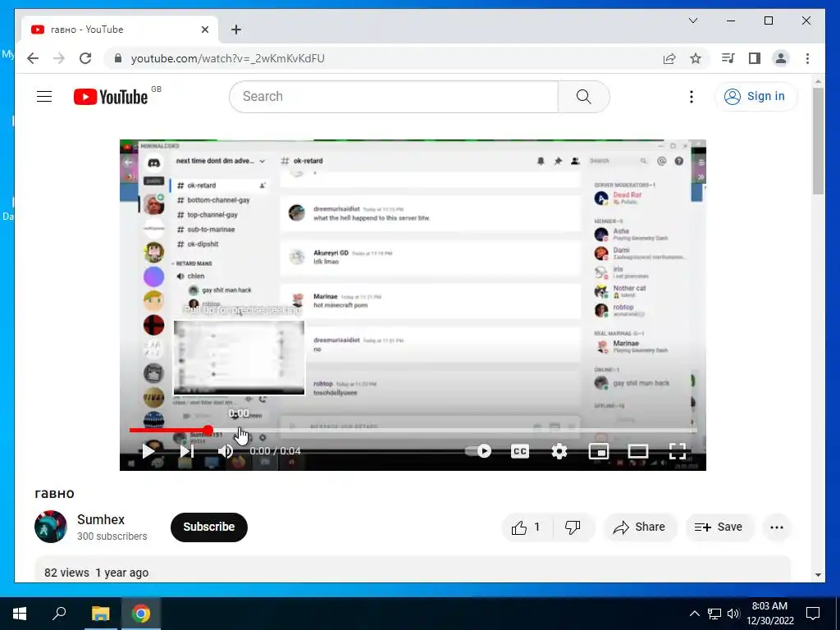The height and width of the screenshot is (630, 840).
Task: Bookmark this tab with star icon
Action: click(x=696, y=58)
